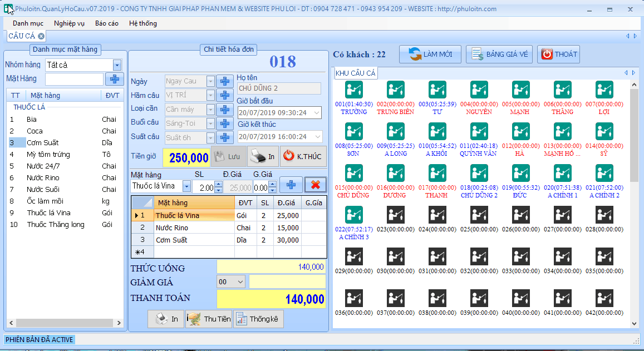This screenshot has width=644, height=351.
Task: Expand the Buổi câu Sáng-Toi dropdown
Action: coord(210,123)
